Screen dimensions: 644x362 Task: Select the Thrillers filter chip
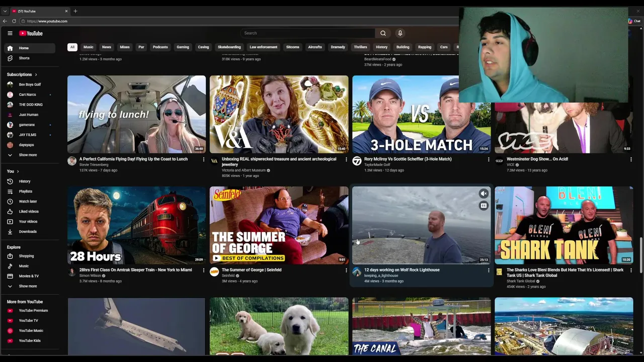pyautogui.click(x=361, y=47)
